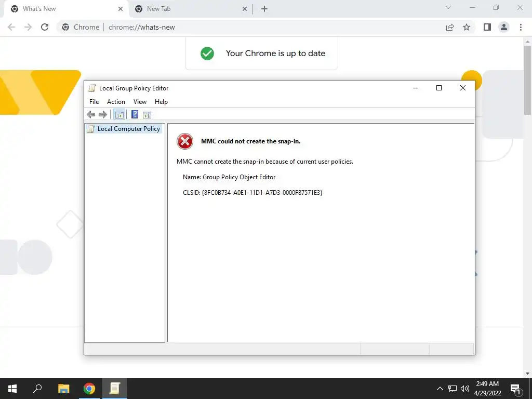
Task: Click Chrome's Back navigation arrow
Action: coord(11,27)
